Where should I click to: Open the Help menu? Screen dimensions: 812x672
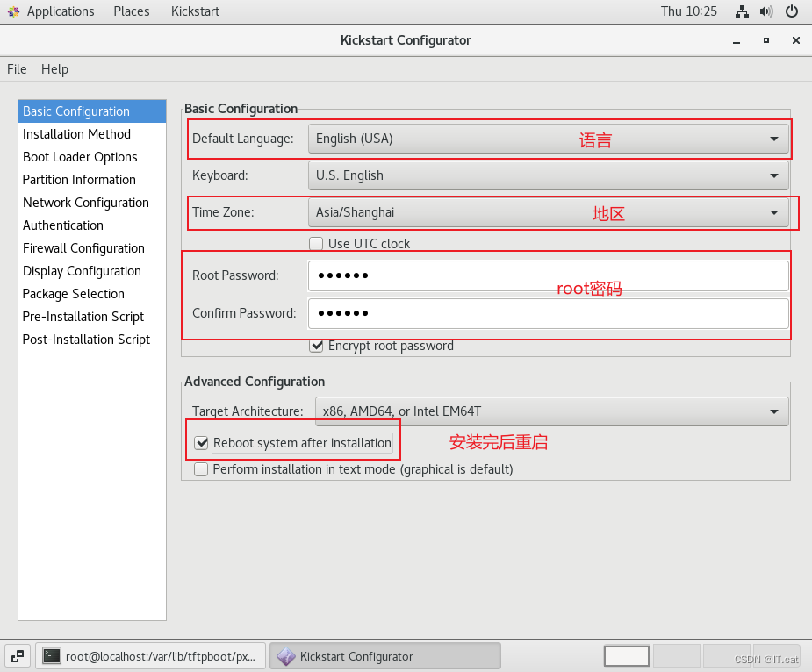coord(54,69)
